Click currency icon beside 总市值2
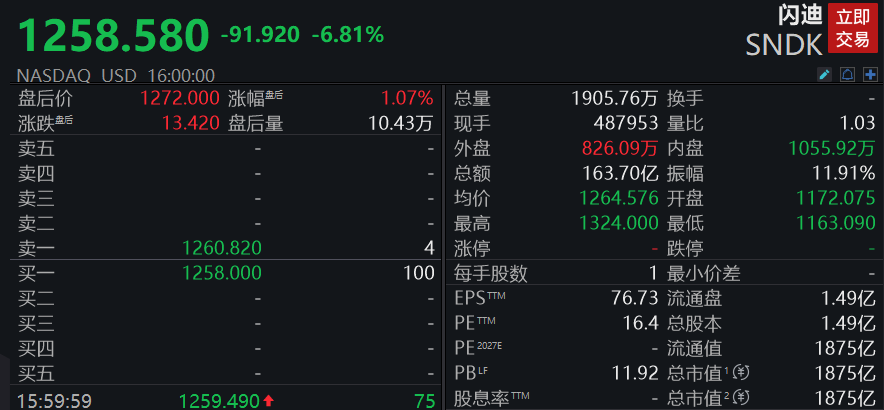 point(742,397)
